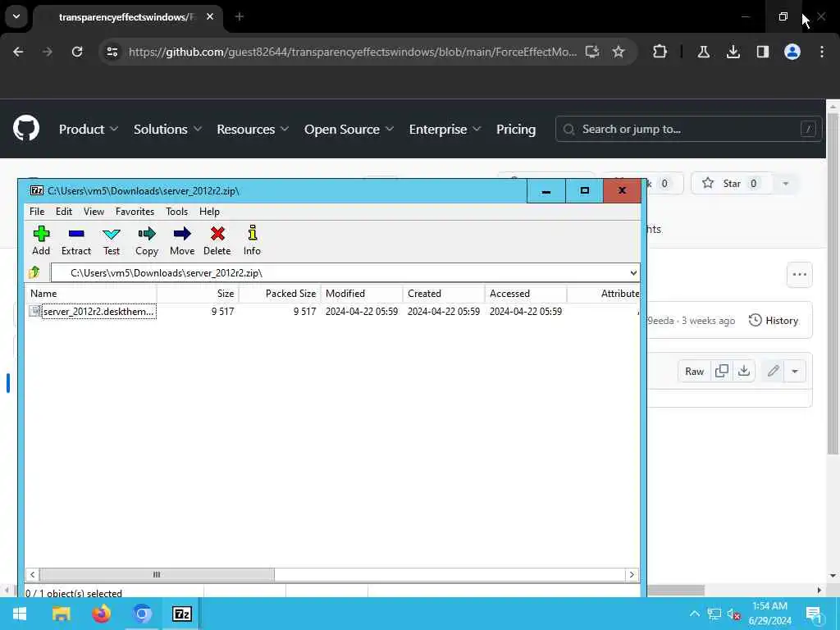
Task: Open the View menu in 7-Zip
Action: coord(94,212)
